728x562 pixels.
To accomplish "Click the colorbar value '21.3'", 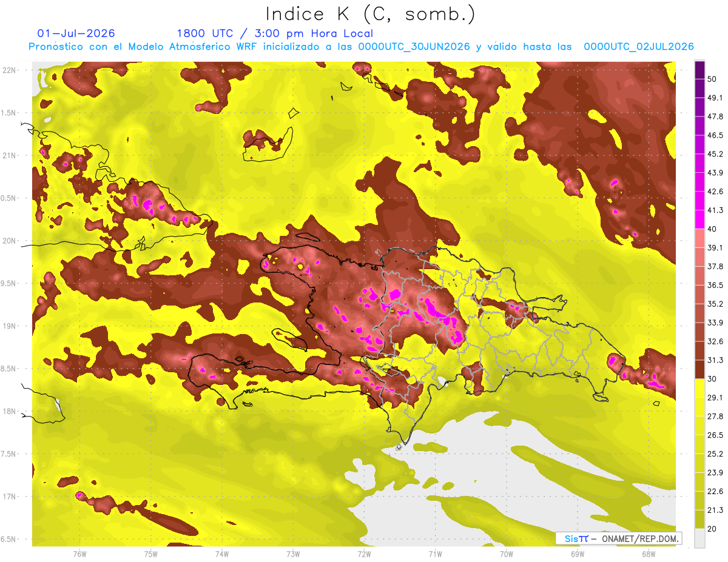I will pos(715,510).
